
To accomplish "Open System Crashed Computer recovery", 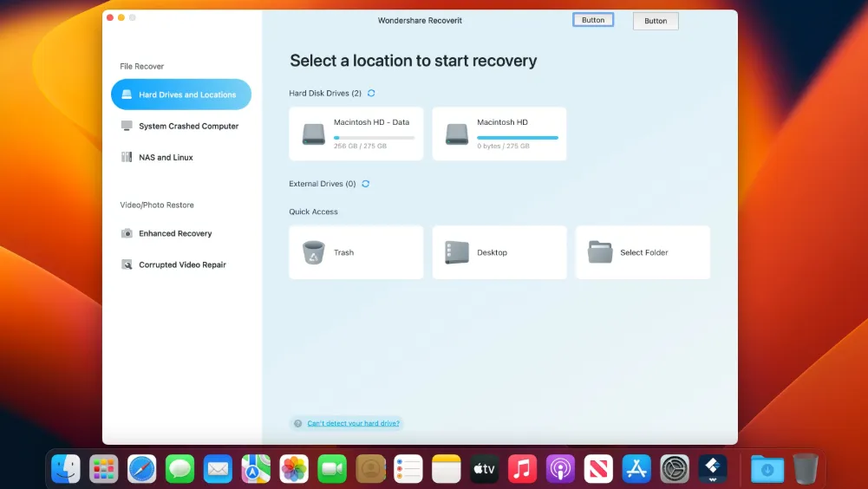I will pos(181,126).
